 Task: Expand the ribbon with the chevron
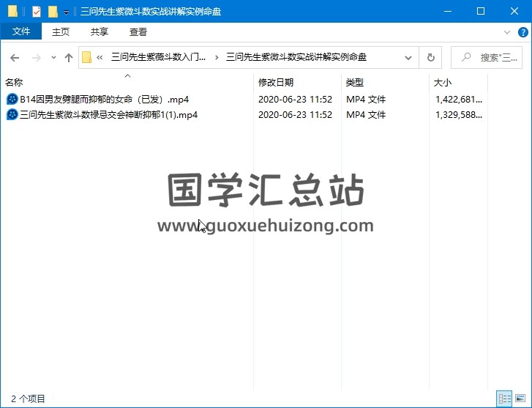pos(507,32)
